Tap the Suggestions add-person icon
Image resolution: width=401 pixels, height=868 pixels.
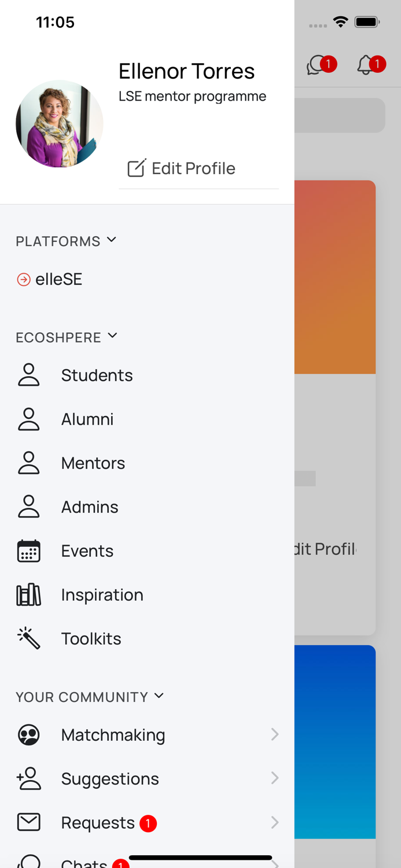(x=28, y=779)
